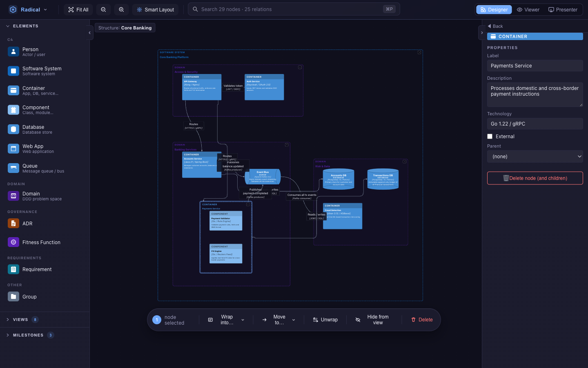Zoom in using the magnifier plus icon
Viewport: 588px width, 368px height.
pyautogui.click(x=121, y=9)
